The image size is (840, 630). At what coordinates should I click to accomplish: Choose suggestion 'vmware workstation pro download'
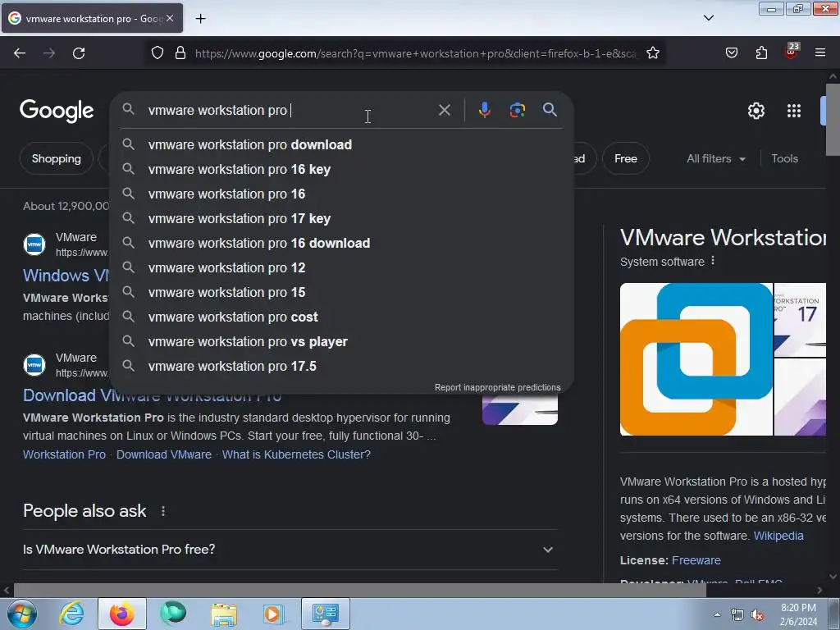(342, 144)
